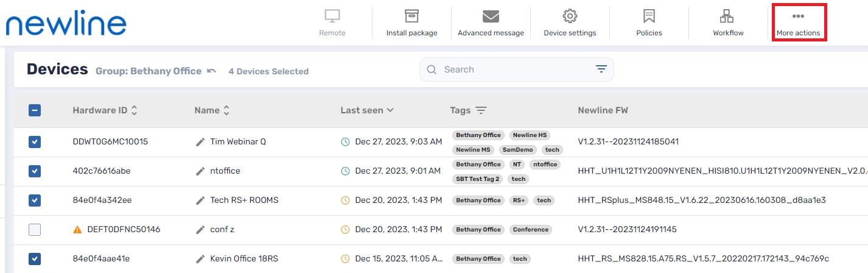This screenshot has width=868, height=273.
Task: Click device name Tech RS+ ROOMS
Action: click(244, 200)
